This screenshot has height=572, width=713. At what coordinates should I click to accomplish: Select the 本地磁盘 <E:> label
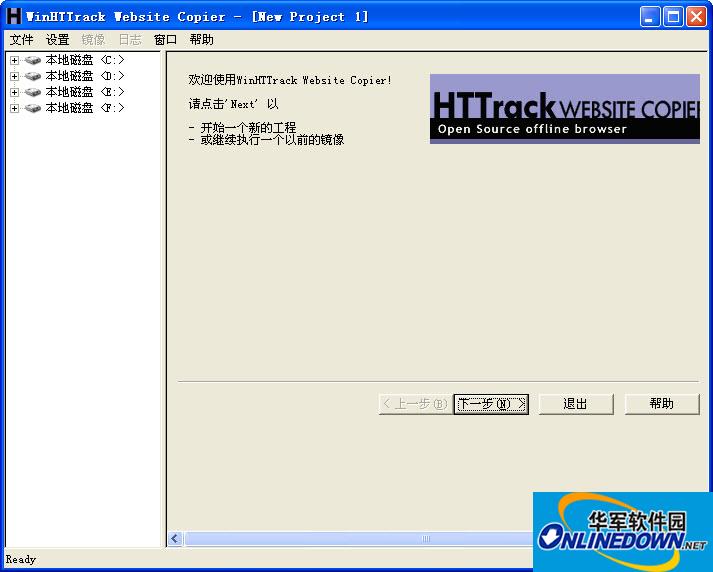coord(85,92)
